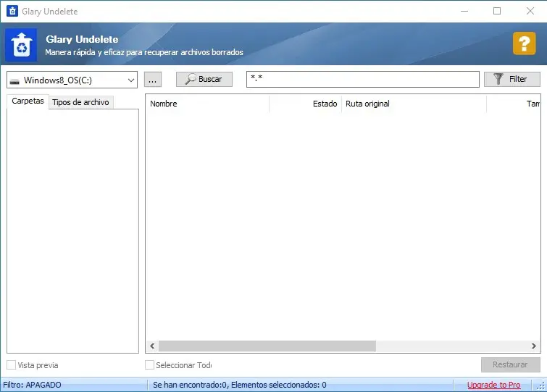This screenshot has height=392, width=547.
Task: Close the Glary Undelete window
Action: click(x=530, y=11)
